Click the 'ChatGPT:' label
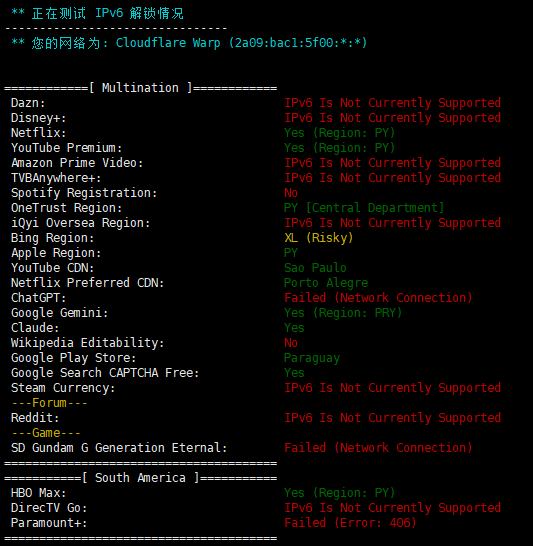Viewport: 533px width, 546px height. [x=39, y=298]
